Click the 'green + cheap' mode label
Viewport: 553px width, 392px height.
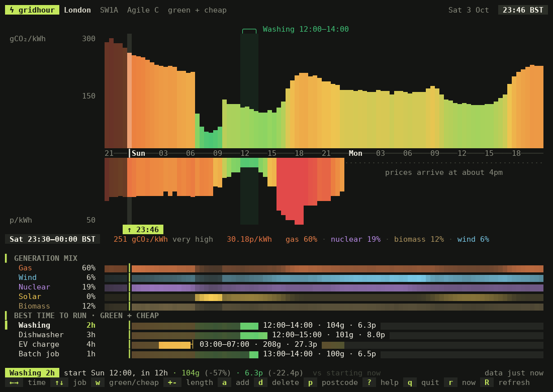(x=197, y=10)
